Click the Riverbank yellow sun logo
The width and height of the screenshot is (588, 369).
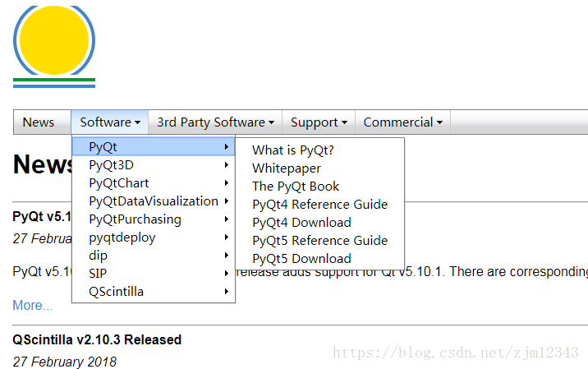(54, 47)
